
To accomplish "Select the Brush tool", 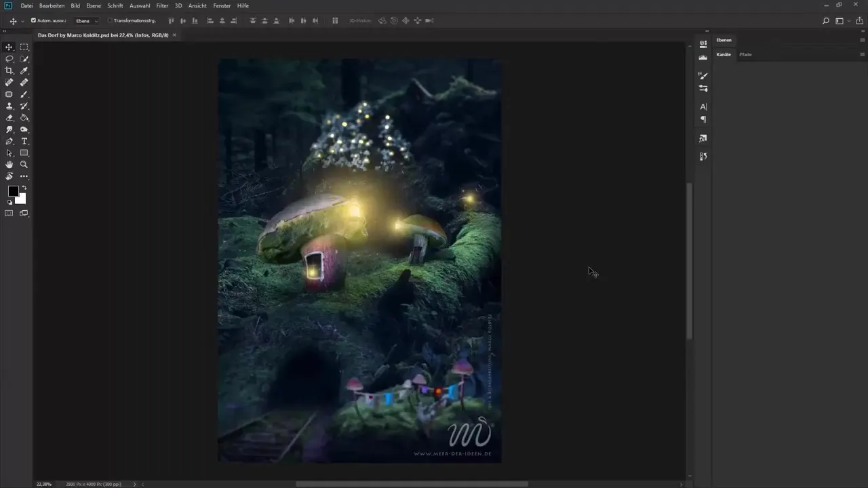I will (x=24, y=94).
